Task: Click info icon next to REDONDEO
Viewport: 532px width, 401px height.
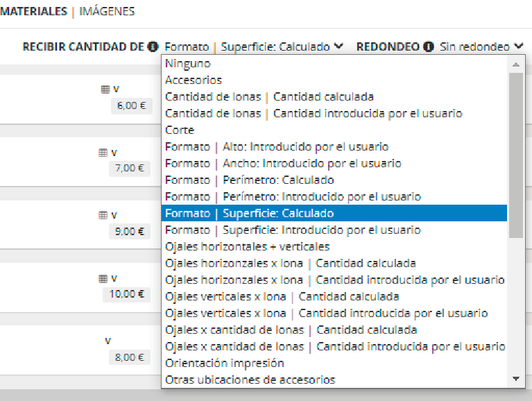Action: click(429, 47)
